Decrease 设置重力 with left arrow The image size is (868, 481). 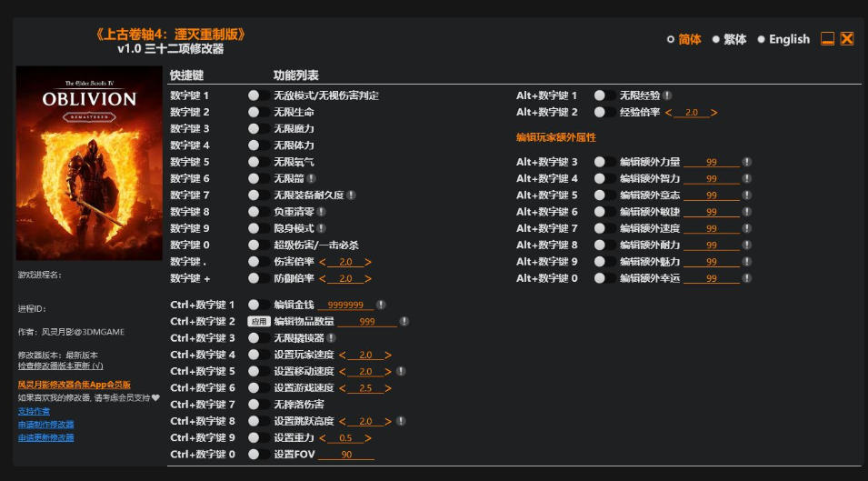(323, 438)
